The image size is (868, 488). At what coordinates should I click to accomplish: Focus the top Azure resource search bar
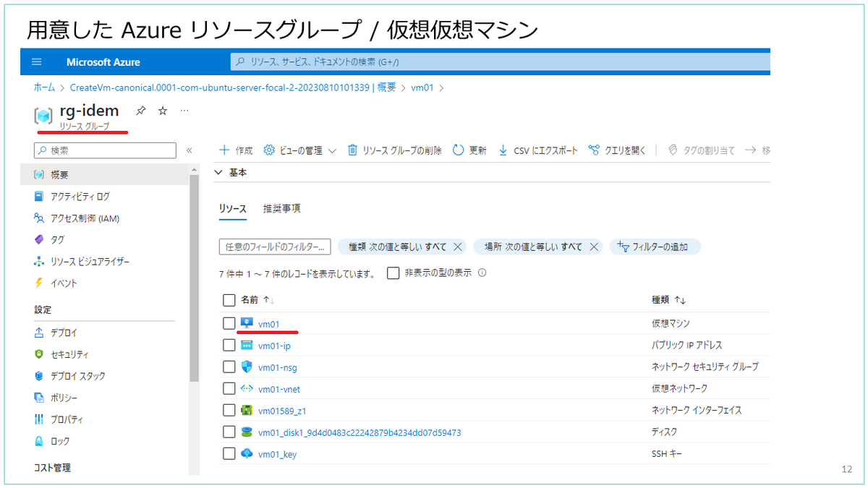coord(499,62)
